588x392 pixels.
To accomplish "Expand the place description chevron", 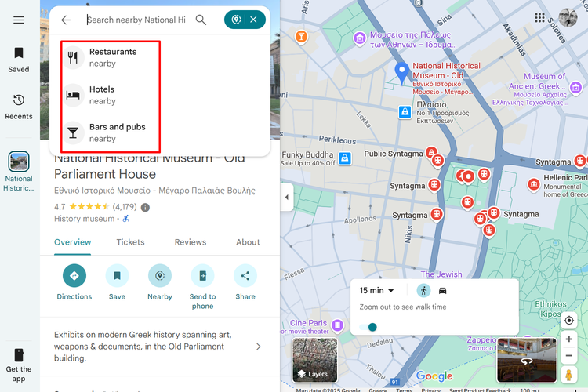I will (259, 347).
